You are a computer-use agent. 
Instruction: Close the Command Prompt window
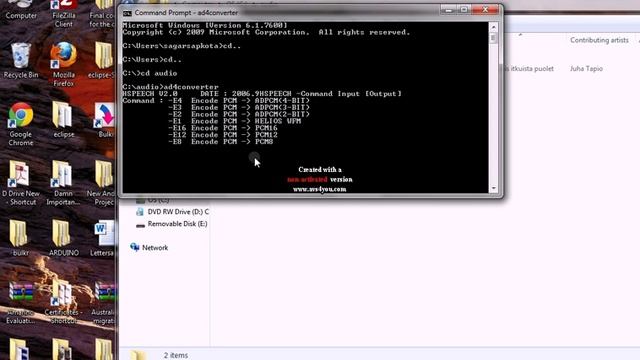click(x=485, y=9)
